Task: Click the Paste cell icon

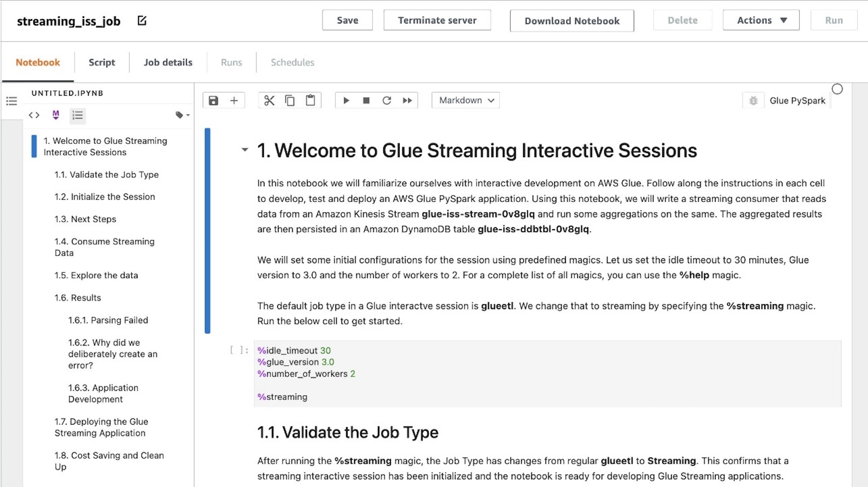Action: point(310,100)
